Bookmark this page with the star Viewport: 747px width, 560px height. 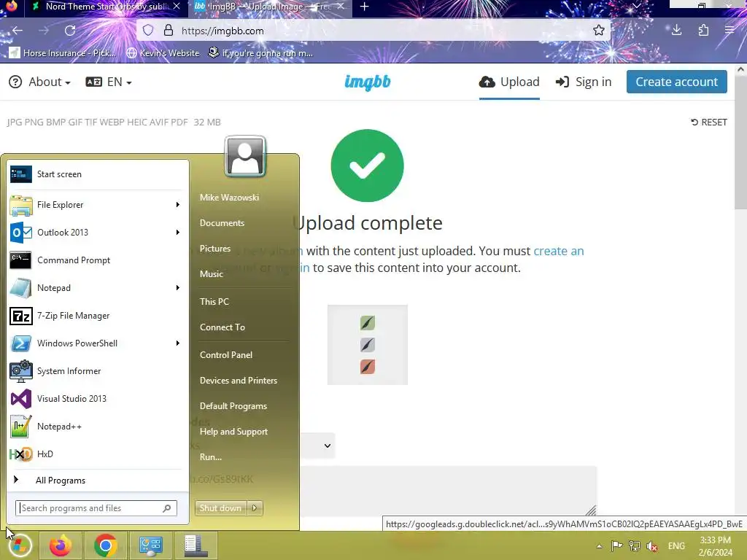[x=599, y=31]
